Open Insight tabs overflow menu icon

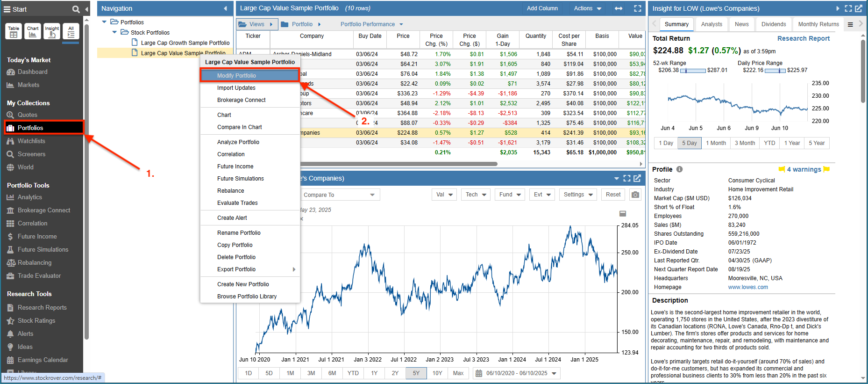pos(850,24)
